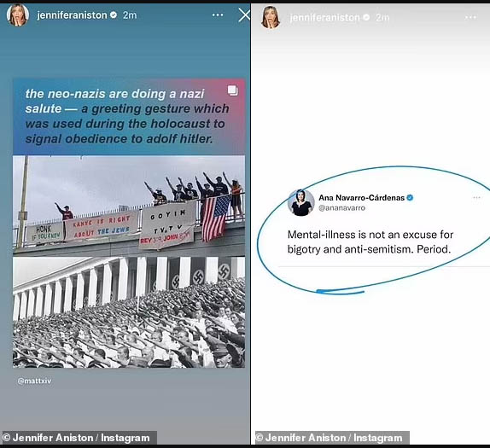Open the @mattxiv credit tag
Screen dimensions: 490x448
pos(34,381)
